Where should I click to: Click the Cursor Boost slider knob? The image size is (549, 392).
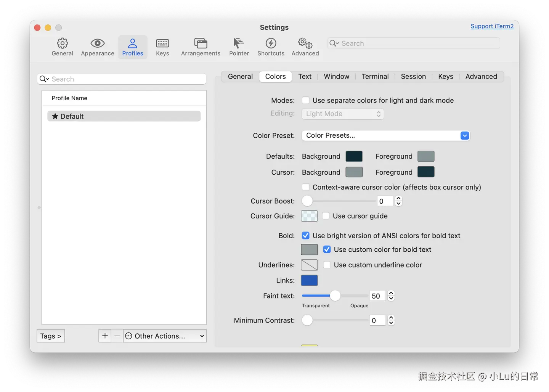point(307,201)
